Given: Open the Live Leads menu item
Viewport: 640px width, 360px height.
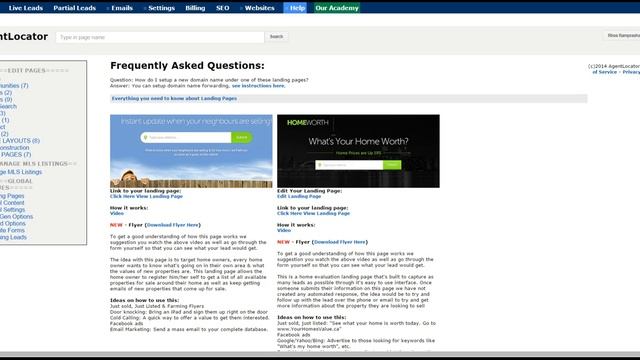Looking at the screenshot, I should tap(25, 8).
